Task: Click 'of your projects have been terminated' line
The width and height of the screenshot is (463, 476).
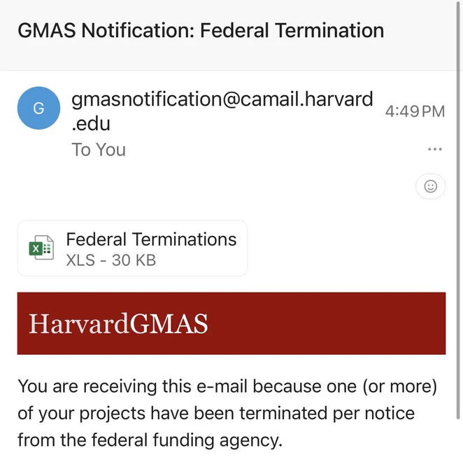Action: pyautogui.click(x=216, y=413)
